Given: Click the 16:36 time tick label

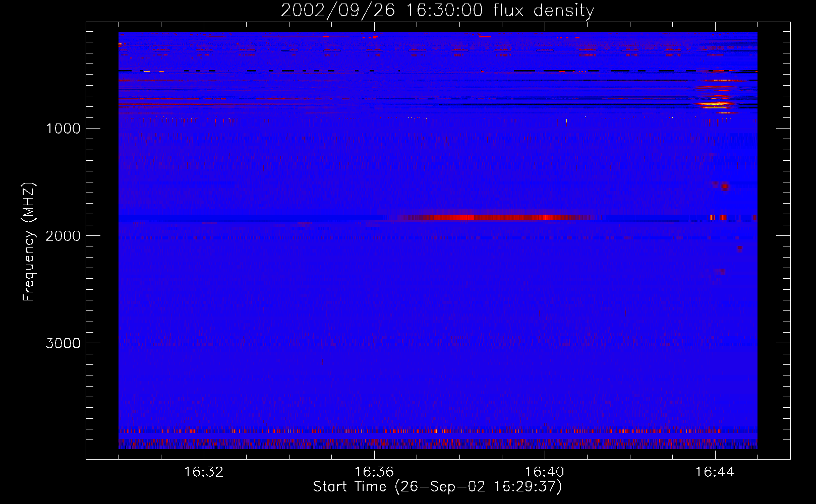Looking at the screenshot, I should tap(374, 472).
